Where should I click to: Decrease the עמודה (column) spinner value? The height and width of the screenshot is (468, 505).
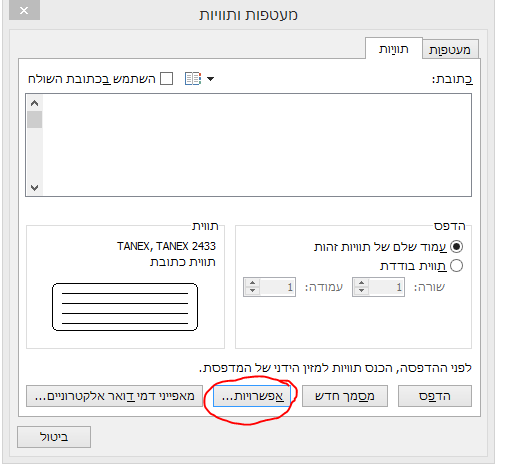tap(252, 291)
